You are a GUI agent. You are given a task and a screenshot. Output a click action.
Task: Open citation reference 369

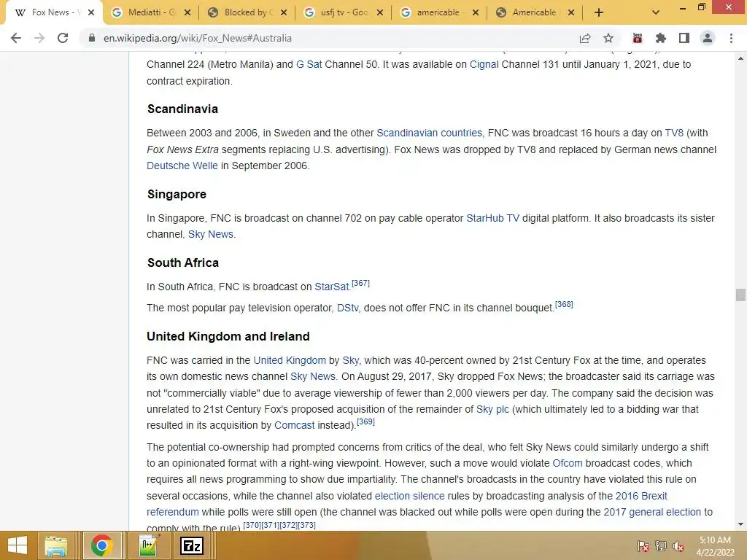[366, 421]
